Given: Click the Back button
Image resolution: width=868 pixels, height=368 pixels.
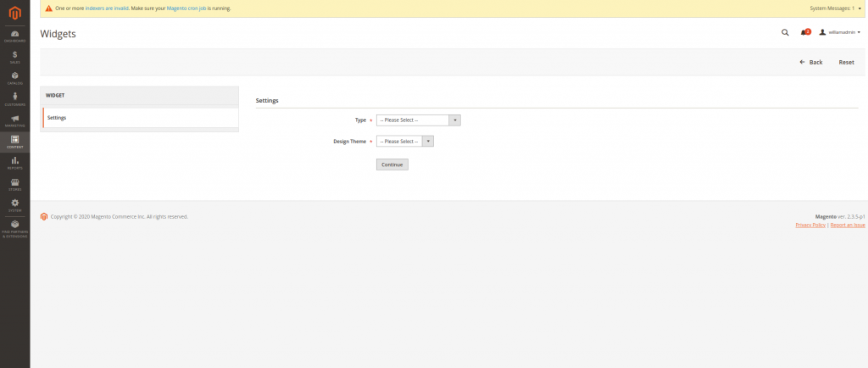Looking at the screenshot, I should 811,62.
